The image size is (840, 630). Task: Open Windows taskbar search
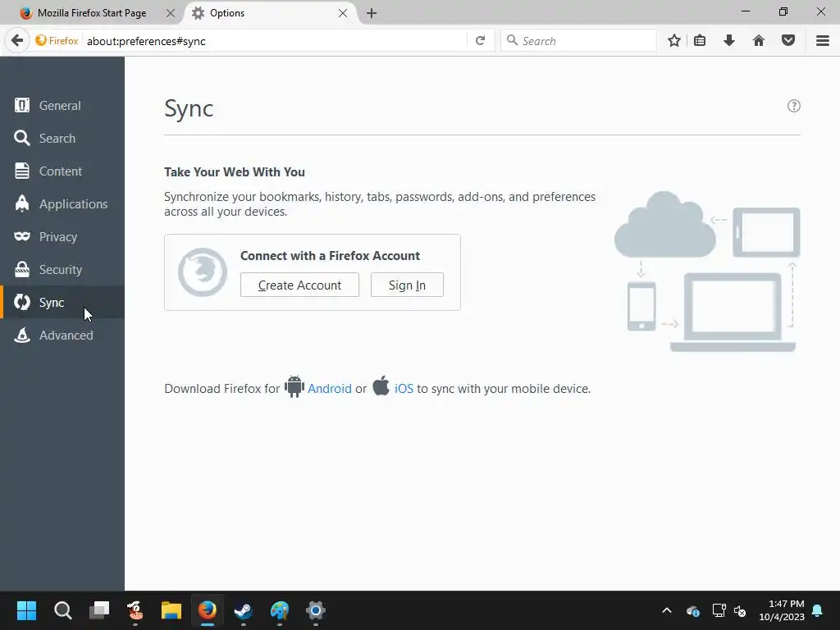click(62, 610)
